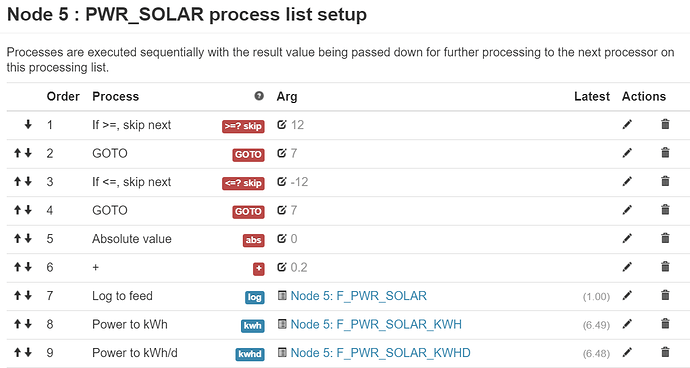
Task: Edit argument value 12 inline
Action: pyautogui.click(x=282, y=125)
